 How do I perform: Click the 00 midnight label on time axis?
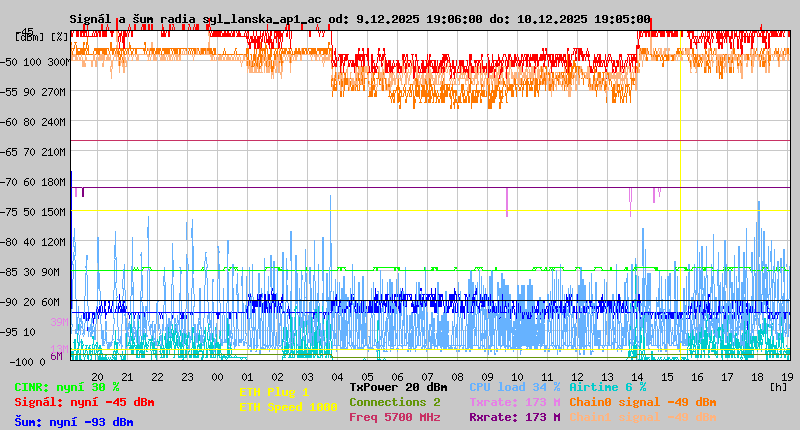217,377
